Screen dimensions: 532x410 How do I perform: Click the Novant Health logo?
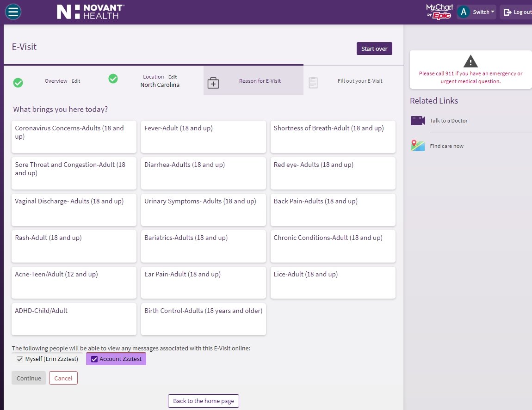point(90,12)
